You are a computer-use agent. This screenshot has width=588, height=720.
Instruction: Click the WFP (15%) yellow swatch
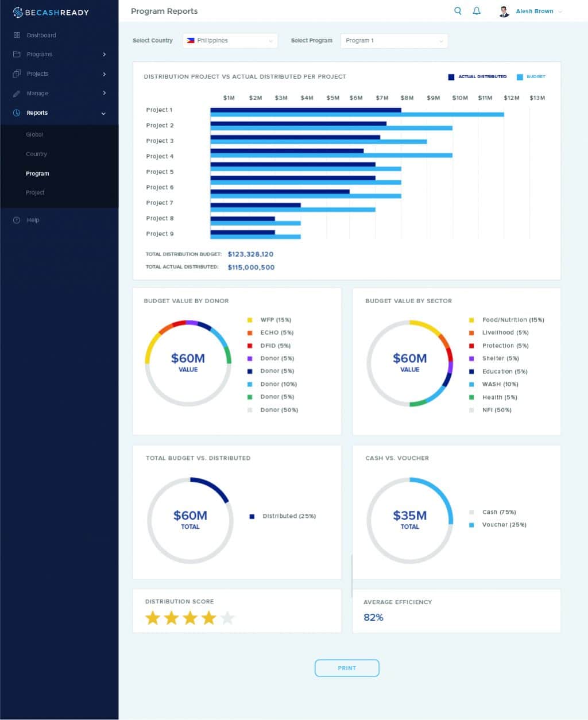pyautogui.click(x=250, y=320)
